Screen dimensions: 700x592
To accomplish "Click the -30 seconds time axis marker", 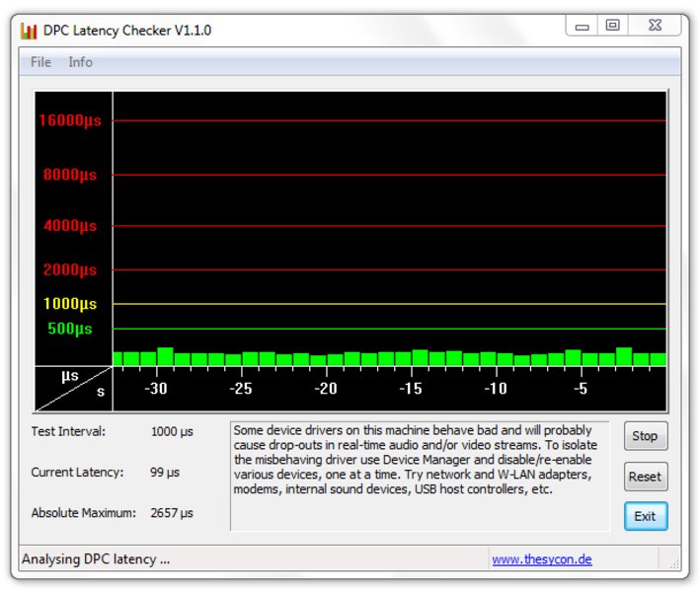I will (155, 389).
